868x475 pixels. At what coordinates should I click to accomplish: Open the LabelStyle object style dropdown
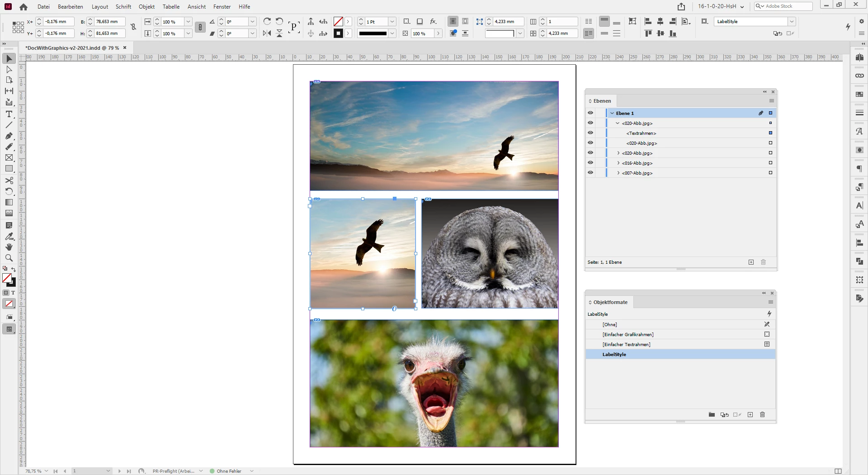tap(792, 21)
